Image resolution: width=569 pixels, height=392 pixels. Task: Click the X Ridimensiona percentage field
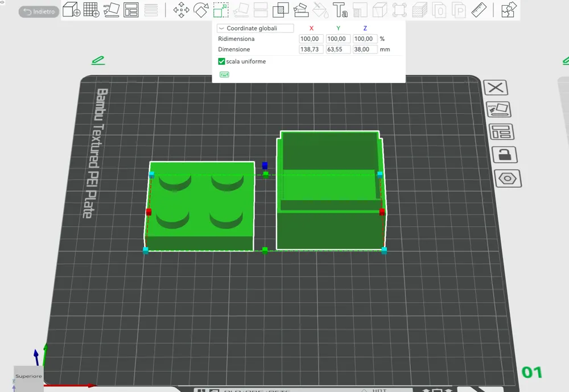tap(311, 39)
